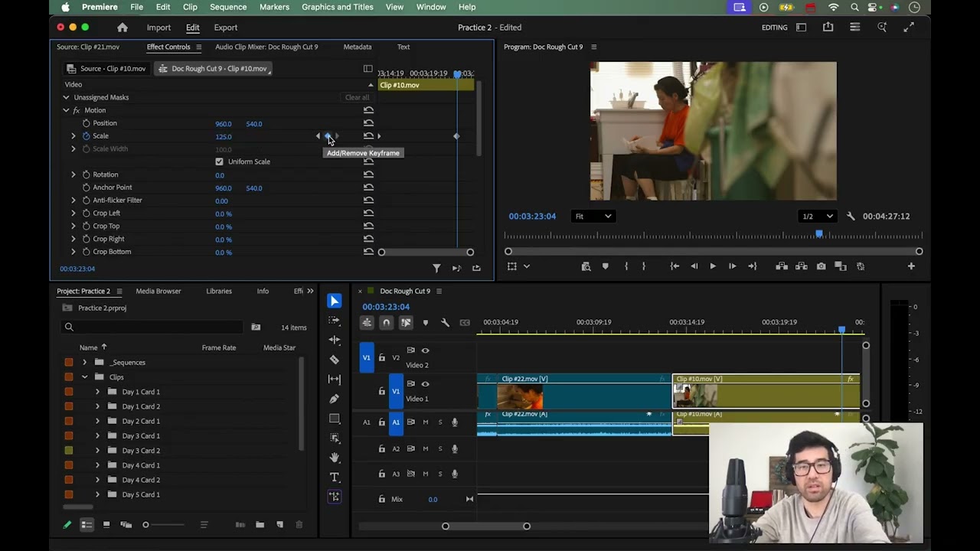Viewport: 980px width, 551px height.
Task: Select the Rectangle tool
Action: click(x=334, y=419)
